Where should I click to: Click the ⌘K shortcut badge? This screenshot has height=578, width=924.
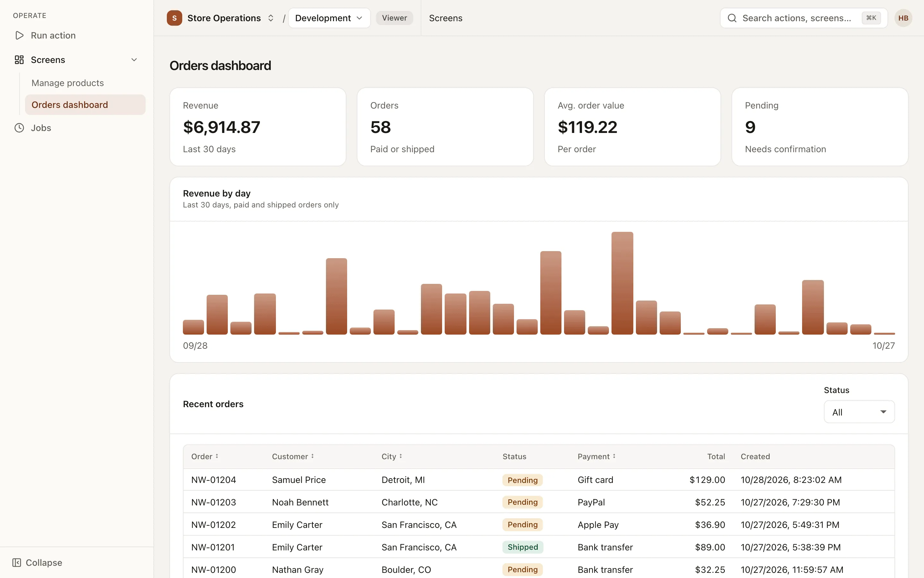[x=871, y=18]
